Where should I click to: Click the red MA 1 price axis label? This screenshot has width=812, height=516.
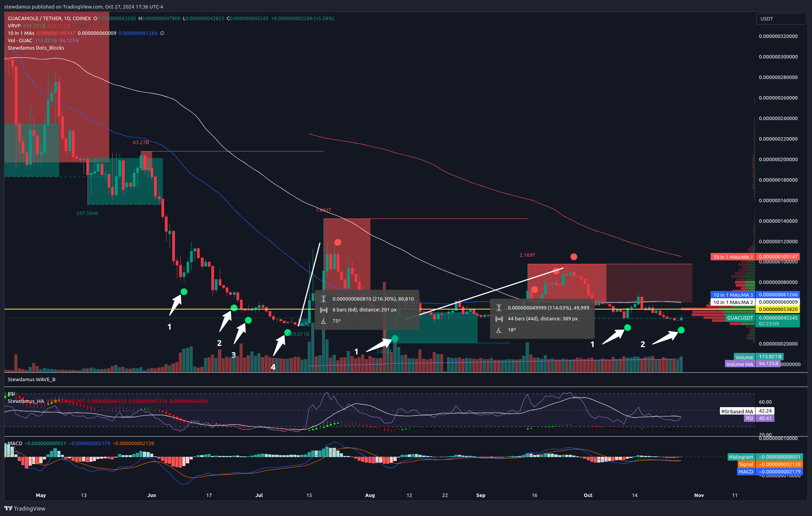pos(733,257)
